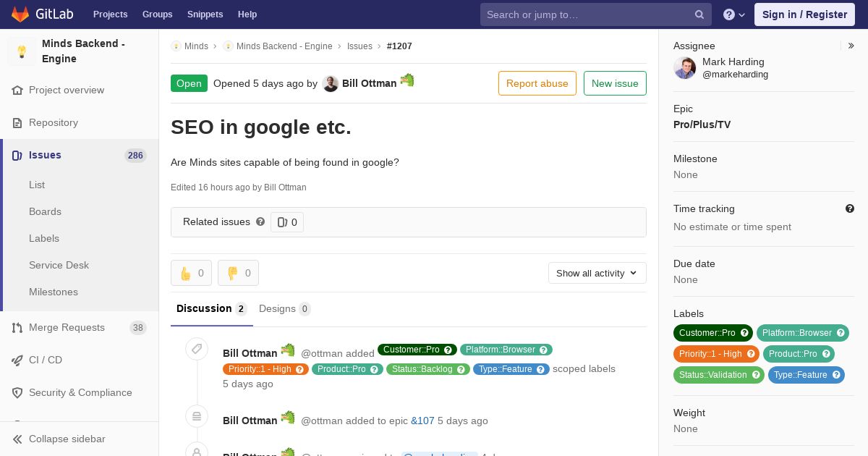Switch to the Designs tab
This screenshot has width=868, height=456.
(x=284, y=309)
